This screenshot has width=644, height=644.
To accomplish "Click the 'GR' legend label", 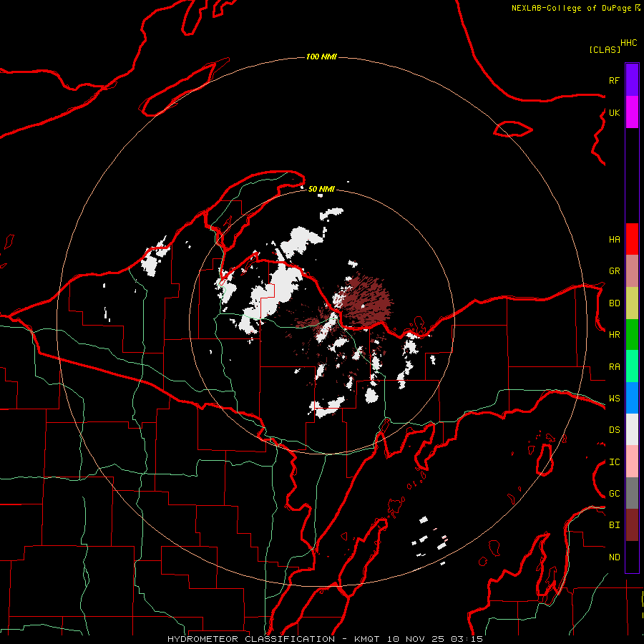I will 614,271.
